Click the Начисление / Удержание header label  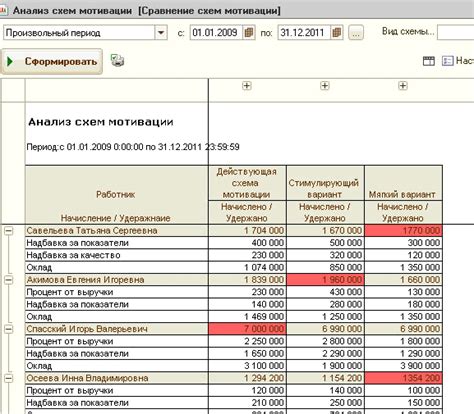(116, 218)
